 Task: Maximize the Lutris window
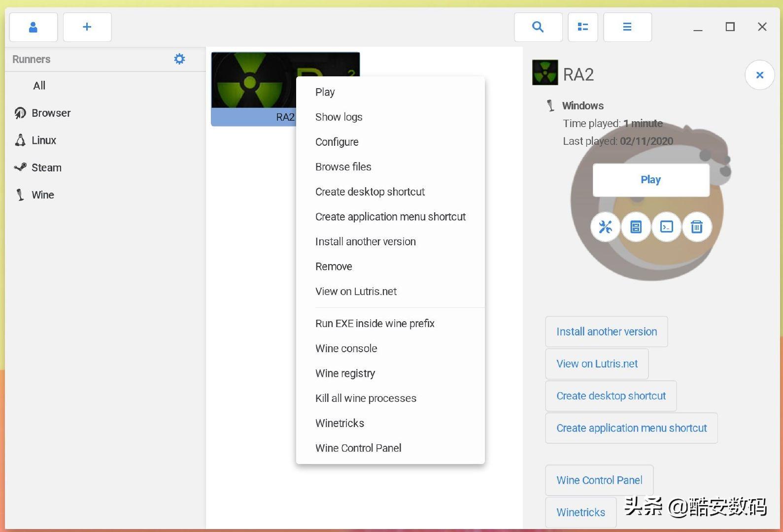click(730, 27)
